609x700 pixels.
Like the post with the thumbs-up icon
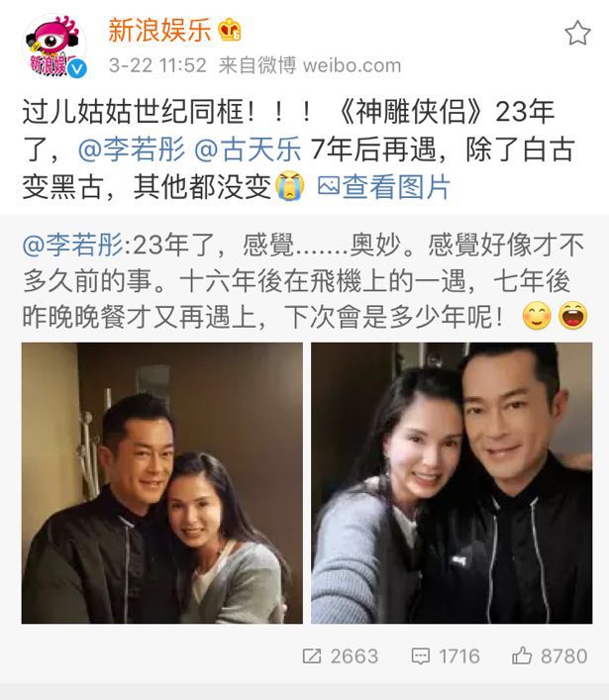coord(522,655)
